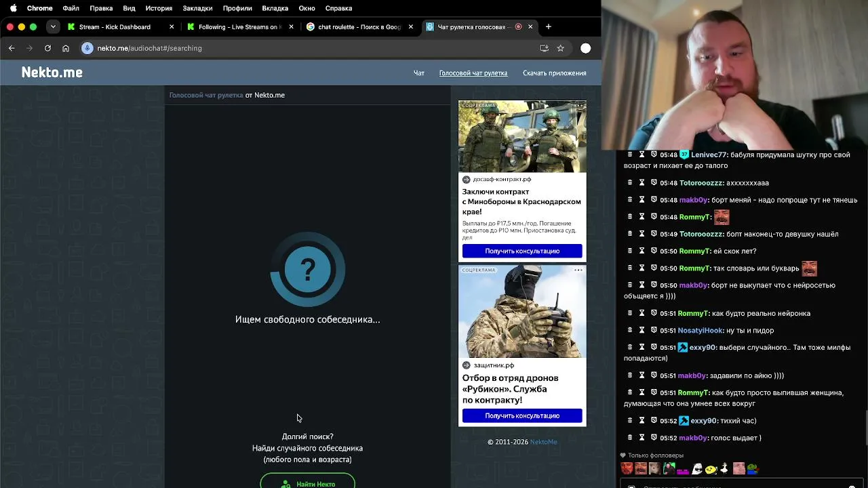Click the Найти Некто button
868x488 pixels.
pos(307,481)
